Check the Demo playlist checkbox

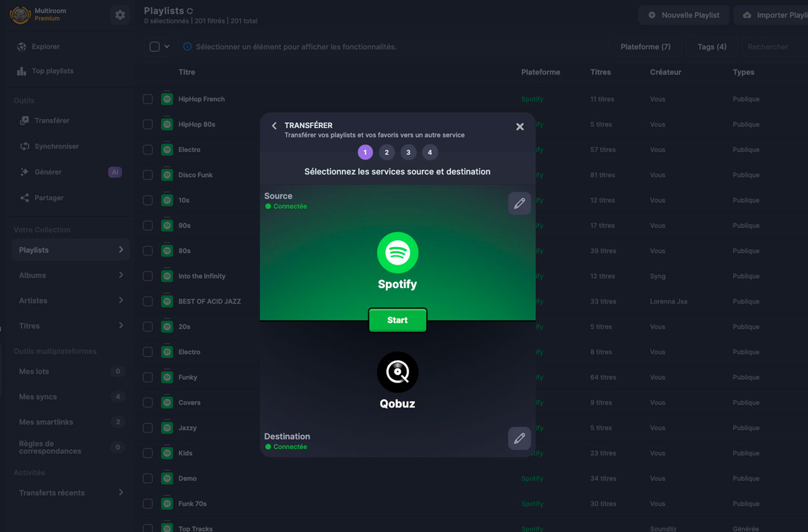tap(147, 478)
